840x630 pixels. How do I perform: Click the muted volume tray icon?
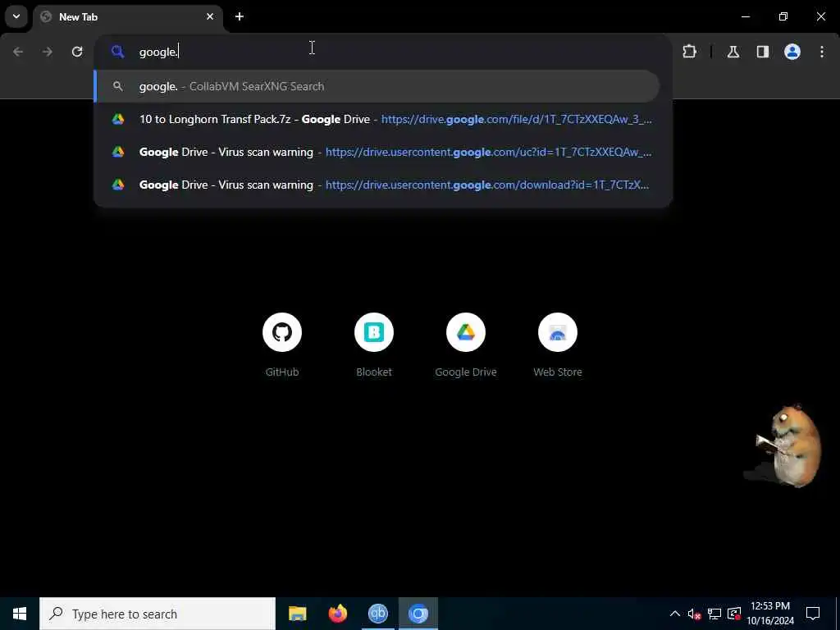coord(694,614)
